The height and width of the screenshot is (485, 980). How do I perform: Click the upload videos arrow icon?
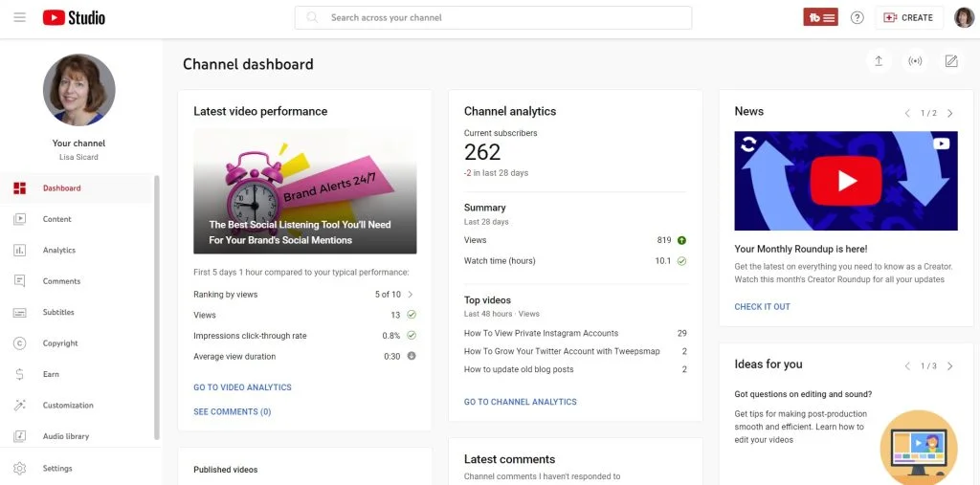(879, 61)
